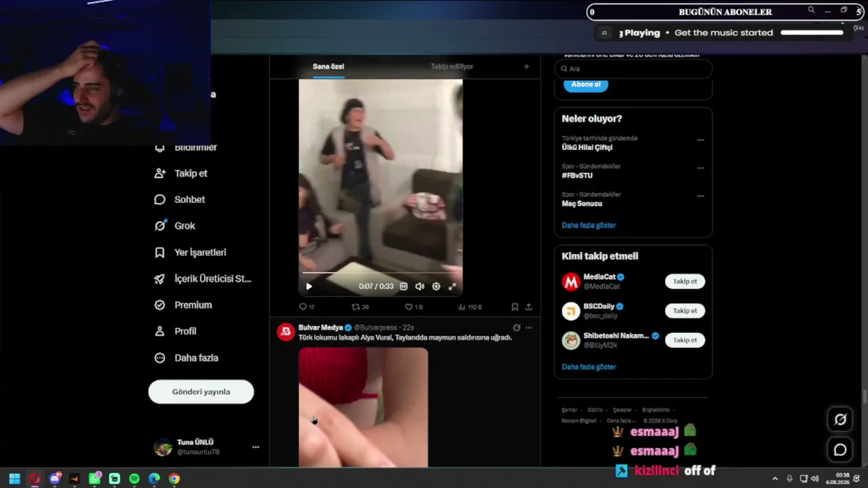Adjust the music player volume slider
This screenshot has height=488, width=868.
(x=812, y=33)
